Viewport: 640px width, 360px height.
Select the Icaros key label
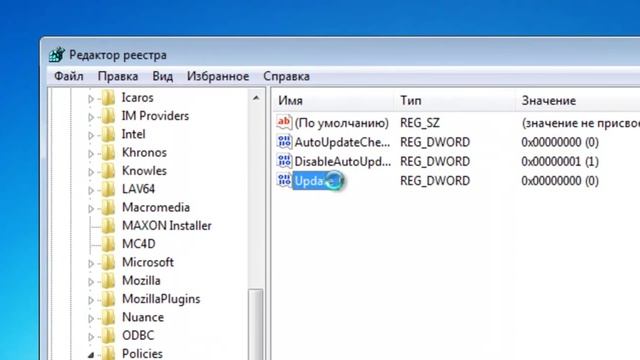click(x=137, y=98)
